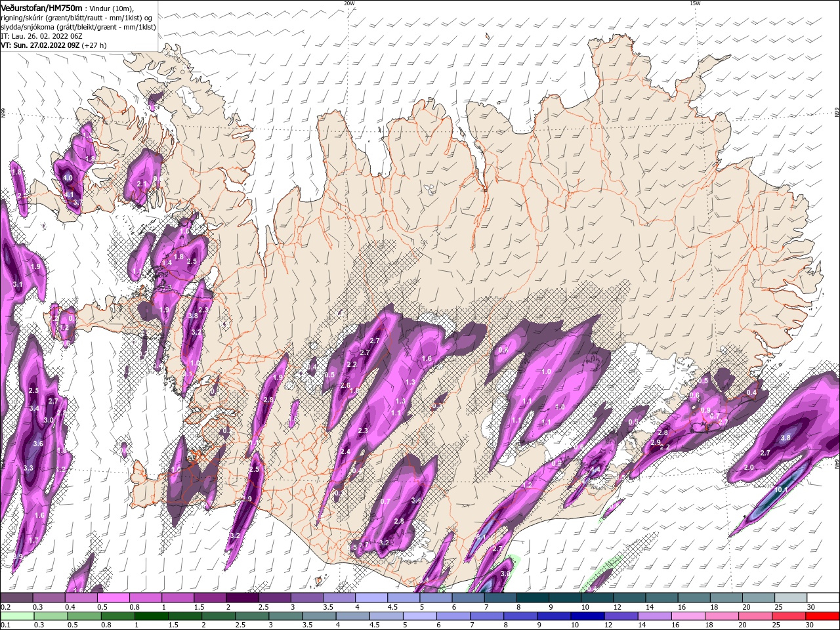Pick the bright pink snow swatch between 0.5 and 0.8
The image size is (840, 630).
(113, 598)
